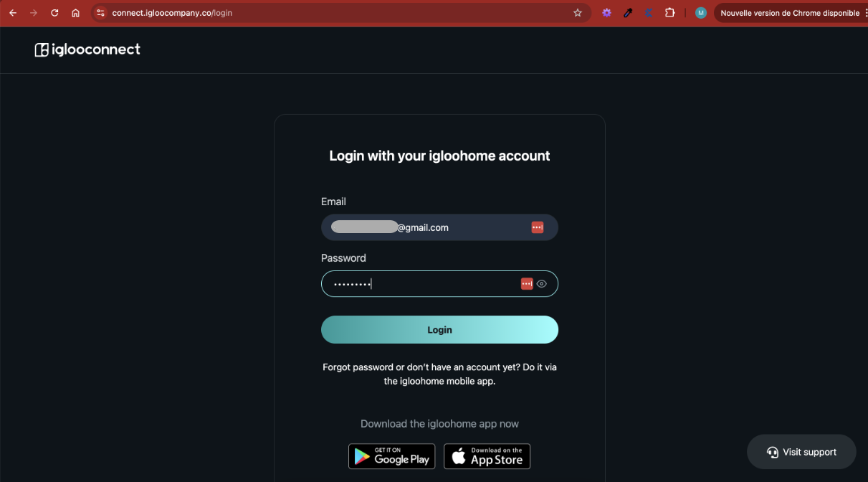
Task: Bookmark this page with the star icon
Action: 578,13
